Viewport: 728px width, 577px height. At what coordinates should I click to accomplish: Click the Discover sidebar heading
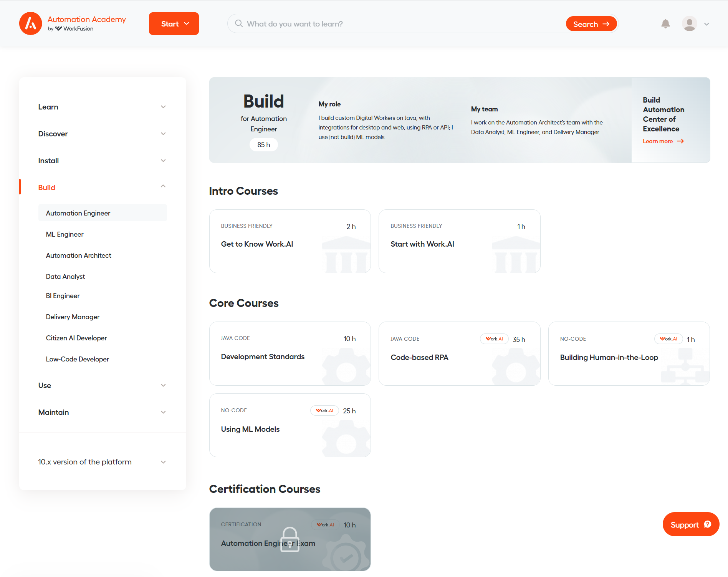tap(53, 134)
